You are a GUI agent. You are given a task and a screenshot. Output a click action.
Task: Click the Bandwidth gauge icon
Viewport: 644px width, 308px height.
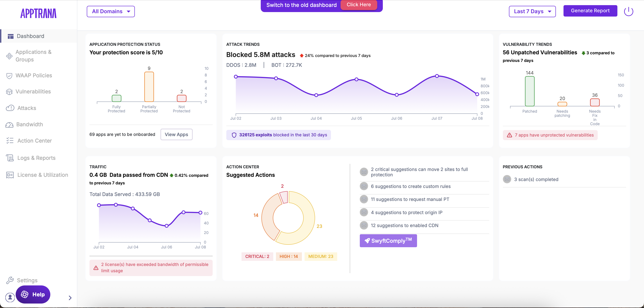[9, 125]
